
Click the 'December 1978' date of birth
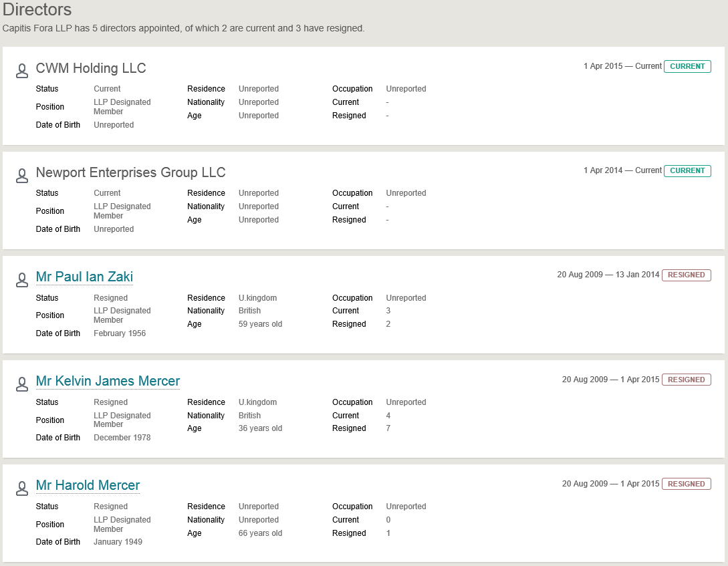122,438
